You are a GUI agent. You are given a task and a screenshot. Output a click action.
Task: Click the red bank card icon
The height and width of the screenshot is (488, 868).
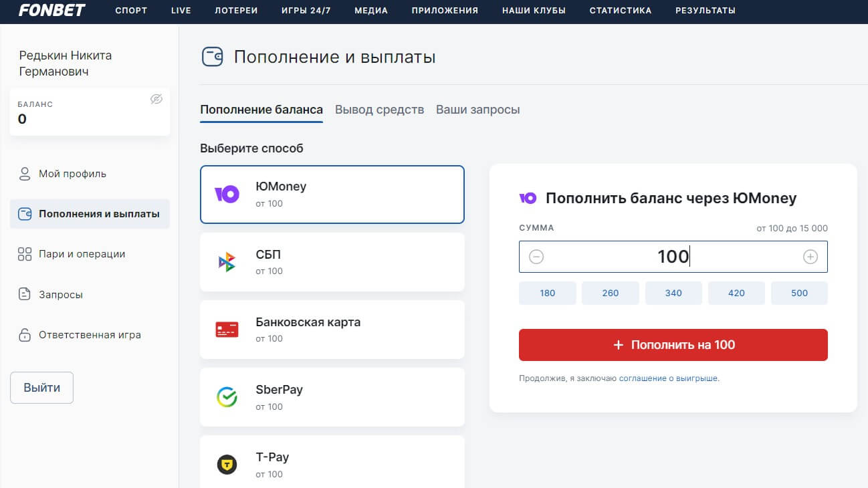click(227, 330)
